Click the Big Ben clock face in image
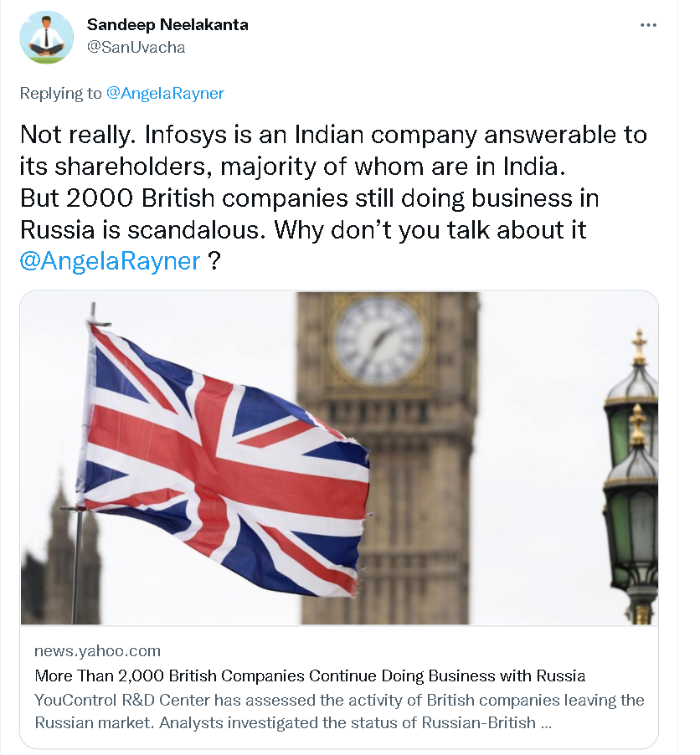The image size is (700, 755). 379,339
